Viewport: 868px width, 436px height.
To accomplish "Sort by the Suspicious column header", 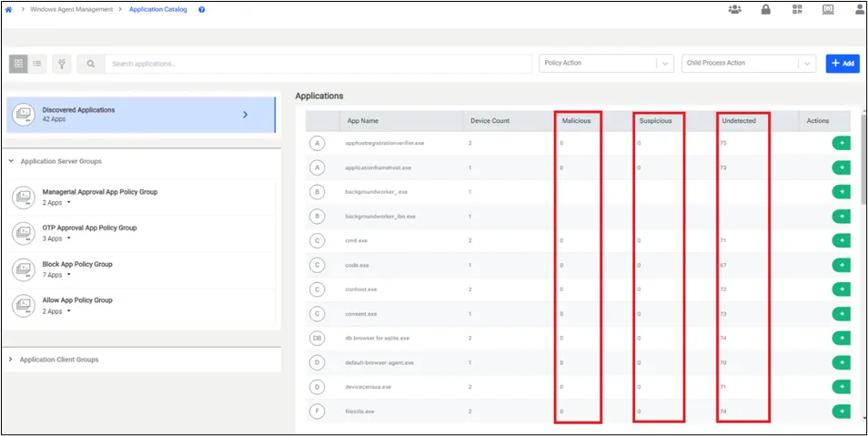I will pos(654,121).
